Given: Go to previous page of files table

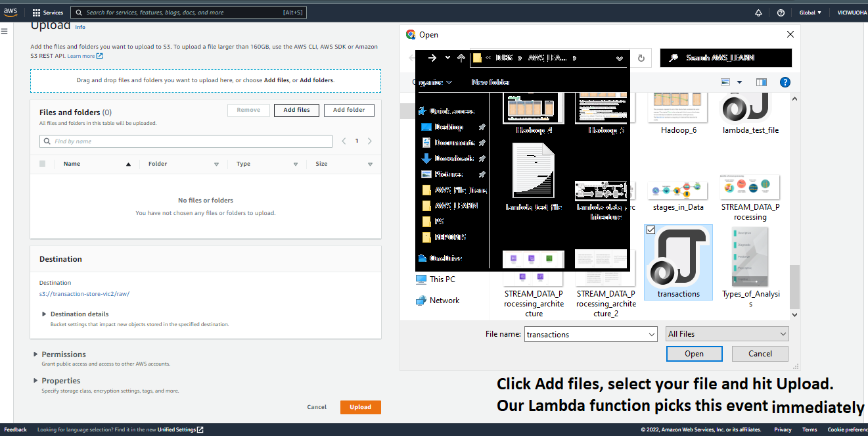Looking at the screenshot, I should coord(344,141).
